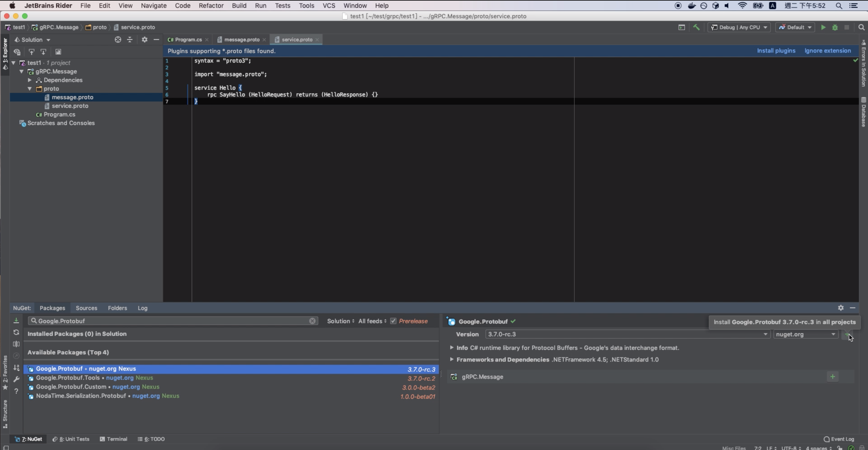Screen dimensions: 868x450
Task: Hide the Solution Explorer panel
Action: 156,40
